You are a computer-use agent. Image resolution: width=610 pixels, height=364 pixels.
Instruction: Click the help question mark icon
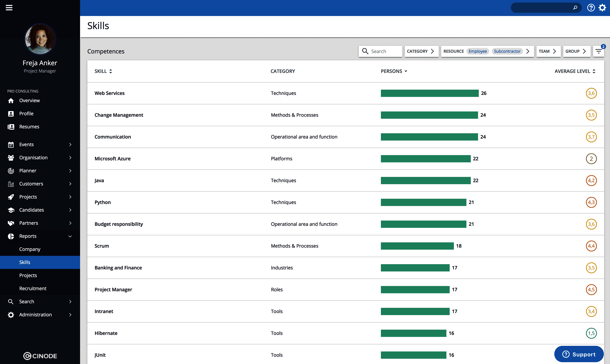click(591, 8)
